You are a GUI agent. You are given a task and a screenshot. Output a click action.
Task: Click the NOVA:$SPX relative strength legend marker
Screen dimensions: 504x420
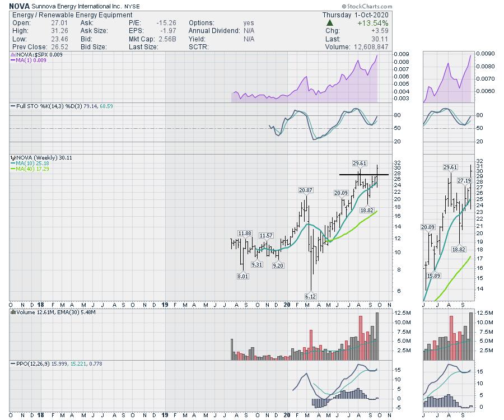pos(12,54)
